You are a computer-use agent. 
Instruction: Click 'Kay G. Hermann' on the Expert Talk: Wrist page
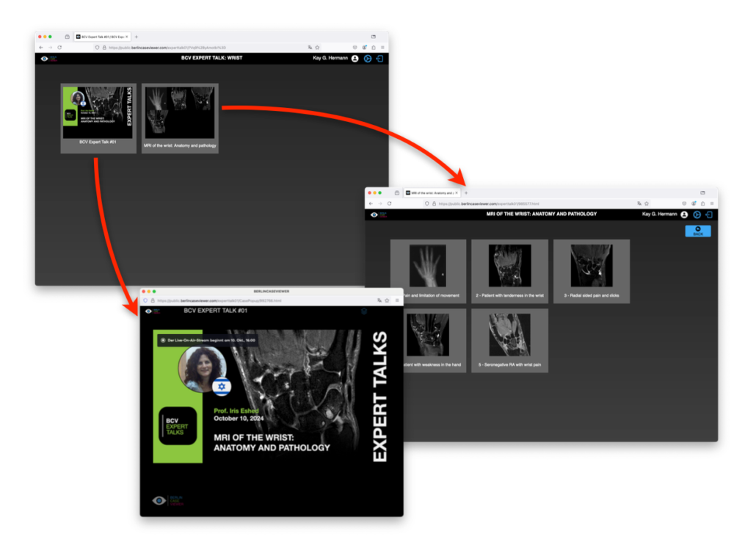[x=330, y=58]
